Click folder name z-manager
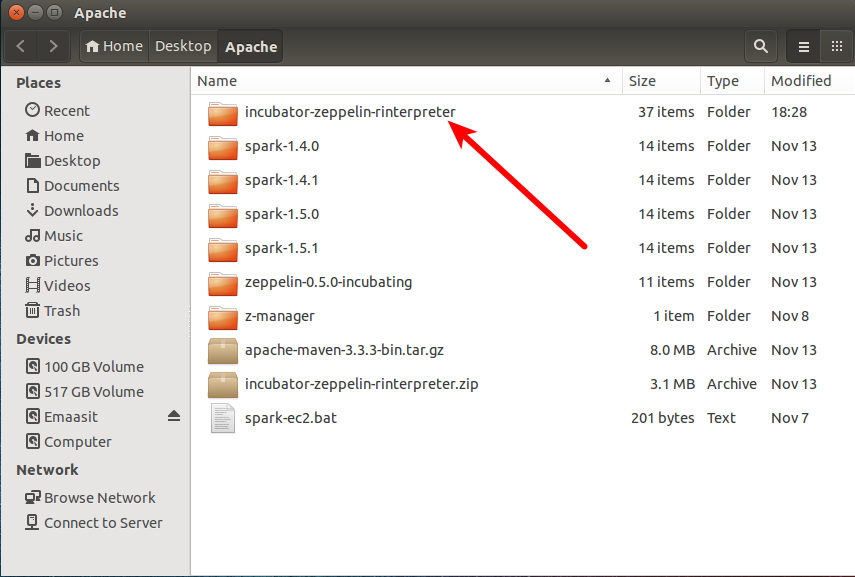855x577 pixels. (280, 316)
